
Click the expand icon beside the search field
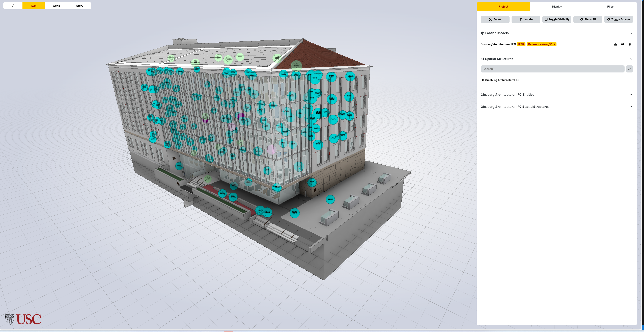point(630,69)
